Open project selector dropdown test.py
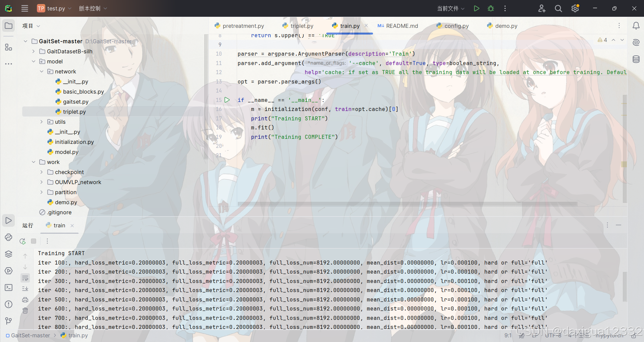The image size is (644, 342). (x=54, y=8)
